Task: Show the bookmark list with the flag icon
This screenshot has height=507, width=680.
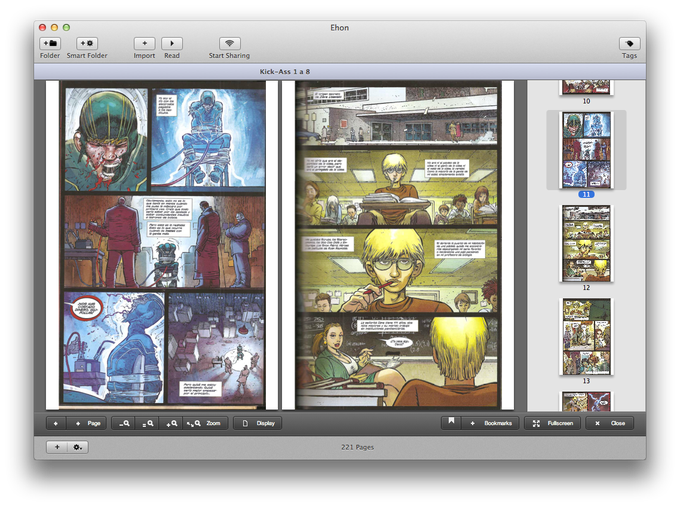Action: point(451,423)
